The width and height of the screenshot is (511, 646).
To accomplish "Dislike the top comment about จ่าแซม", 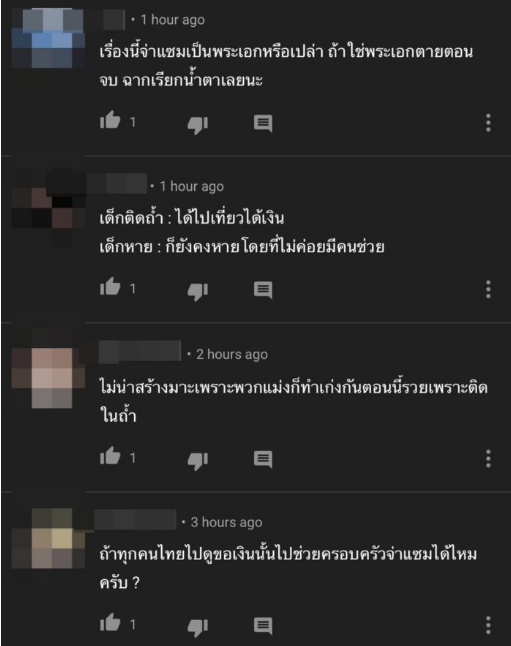I will 198,124.
